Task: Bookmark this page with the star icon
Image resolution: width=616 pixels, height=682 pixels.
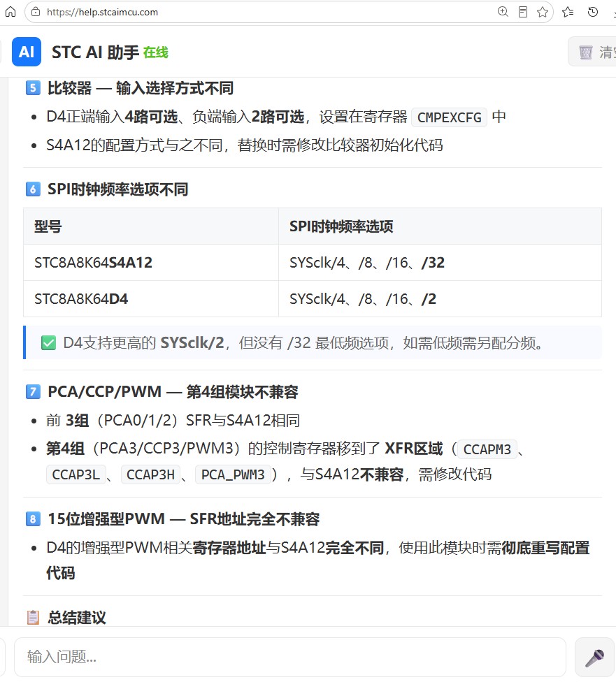Action: [x=543, y=12]
